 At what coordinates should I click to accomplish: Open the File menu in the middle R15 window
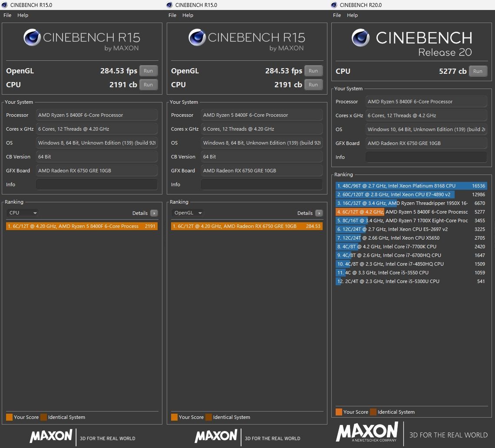(x=172, y=15)
